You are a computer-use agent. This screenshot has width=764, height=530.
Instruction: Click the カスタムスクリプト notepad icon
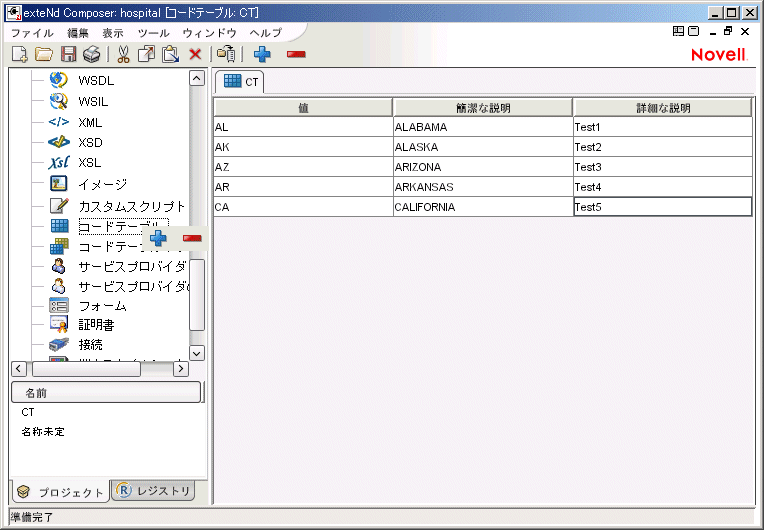pyautogui.click(x=58, y=206)
